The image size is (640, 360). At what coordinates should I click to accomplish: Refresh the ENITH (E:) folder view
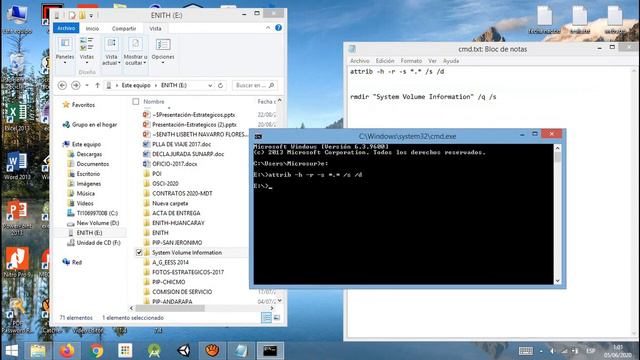[220, 85]
